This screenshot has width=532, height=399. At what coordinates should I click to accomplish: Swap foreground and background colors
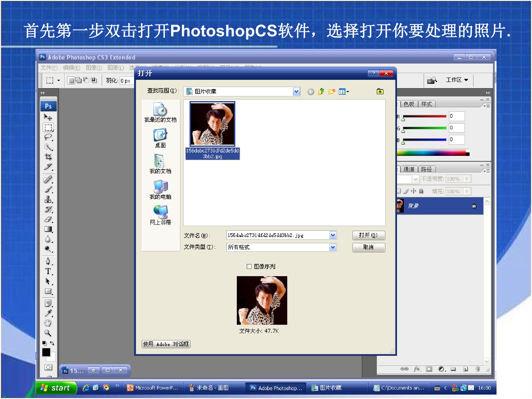click(52, 343)
